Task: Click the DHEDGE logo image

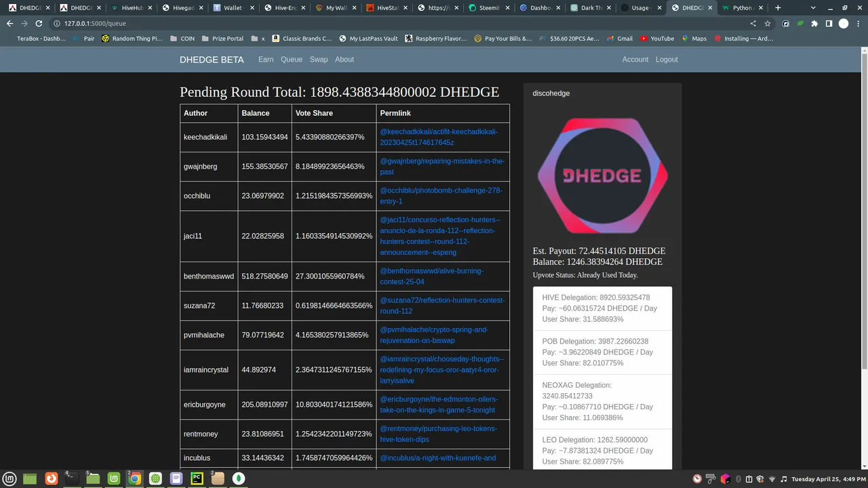Action: [602, 175]
